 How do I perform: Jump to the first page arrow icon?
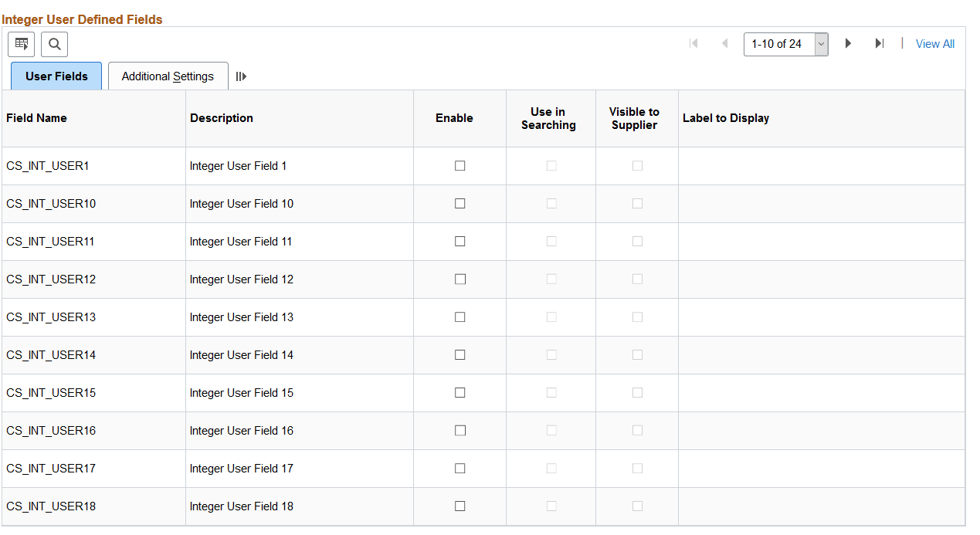[693, 43]
